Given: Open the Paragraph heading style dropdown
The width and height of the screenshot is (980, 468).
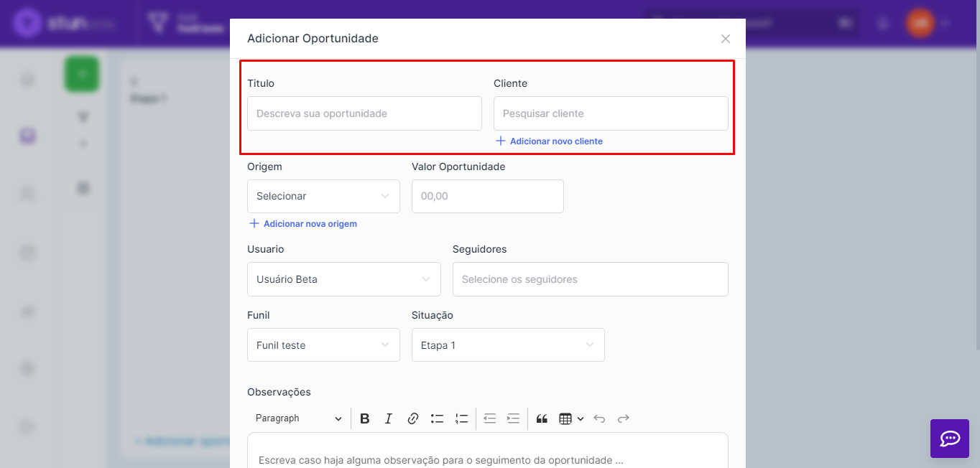Looking at the screenshot, I should point(299,418).
